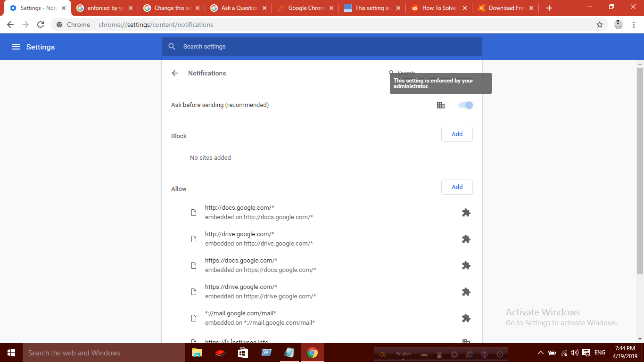Open a new tab with plus

tap(549, 8)
